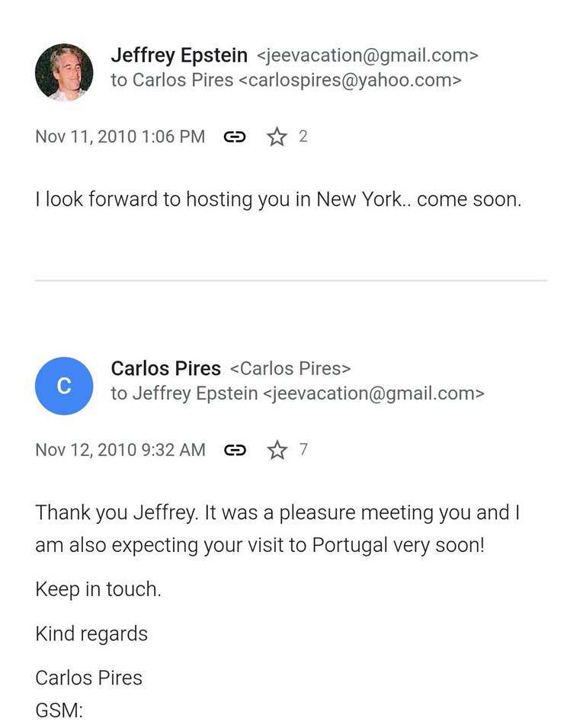The width and height of the screenshot is (583, 728).
Task: Click the "hosting you in New York" message text
Action: (x=278, y=200)
